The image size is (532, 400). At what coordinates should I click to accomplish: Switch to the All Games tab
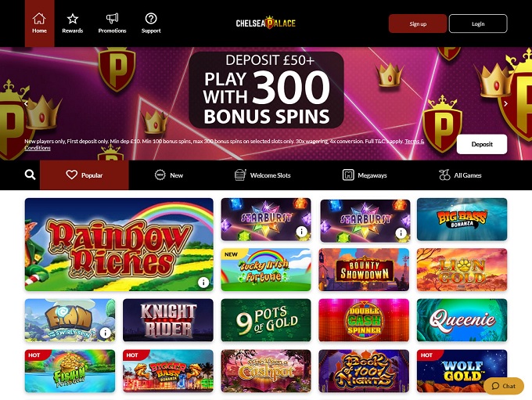coord(460,175)
